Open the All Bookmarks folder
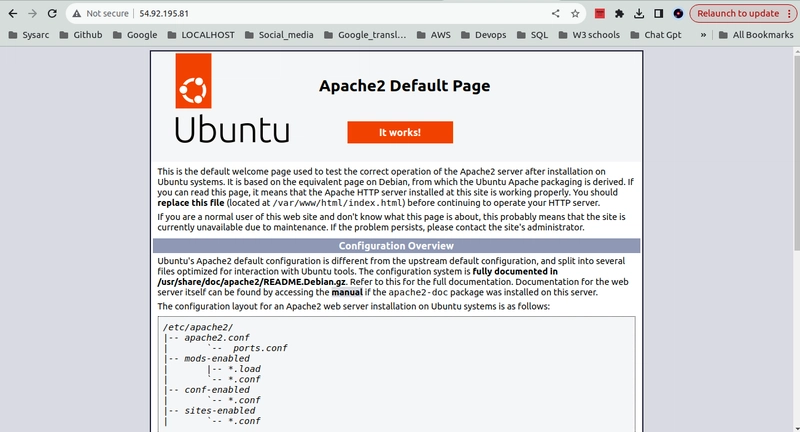800x432 pixels. click(x=756, y=35)
